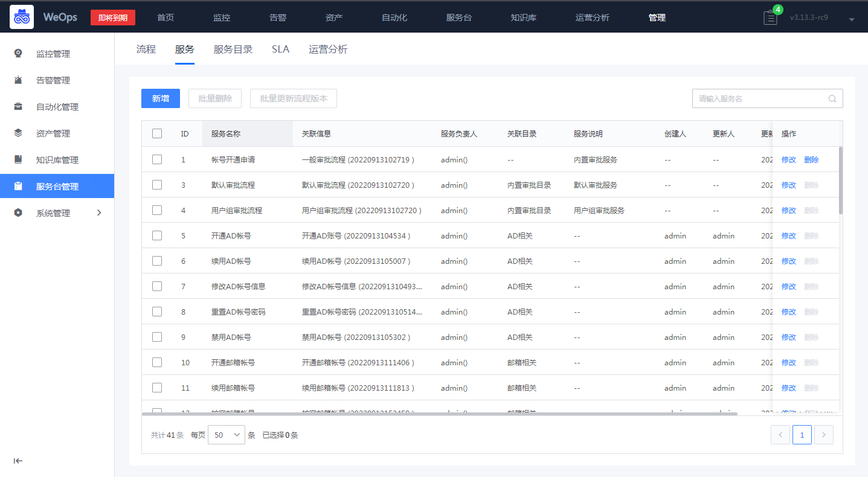Click the 监控管理 sidebar icon

[19, 53]
